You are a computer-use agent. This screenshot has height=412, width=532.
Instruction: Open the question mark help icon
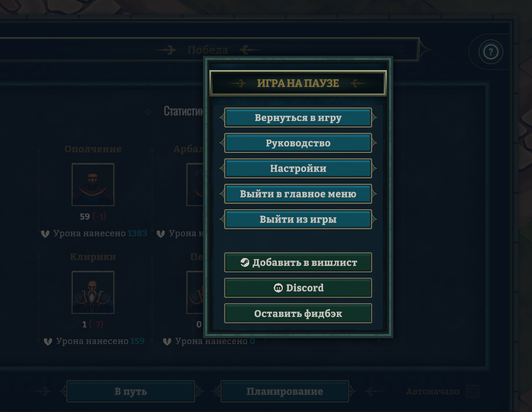[491, 52]
